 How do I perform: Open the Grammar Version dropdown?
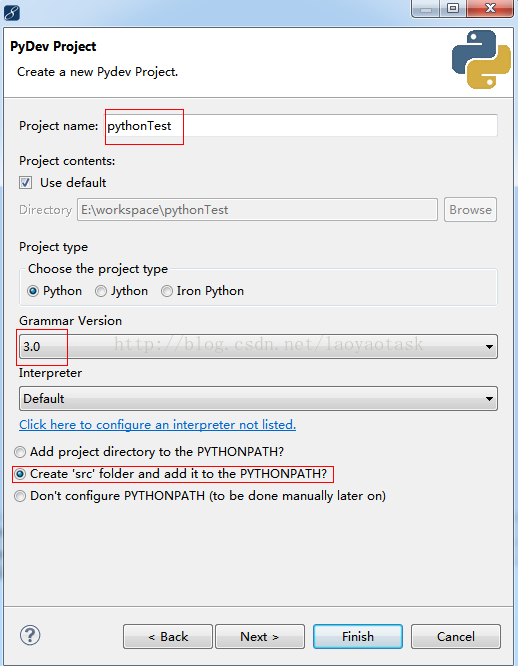pyautogui.click(x=258, y=347)
